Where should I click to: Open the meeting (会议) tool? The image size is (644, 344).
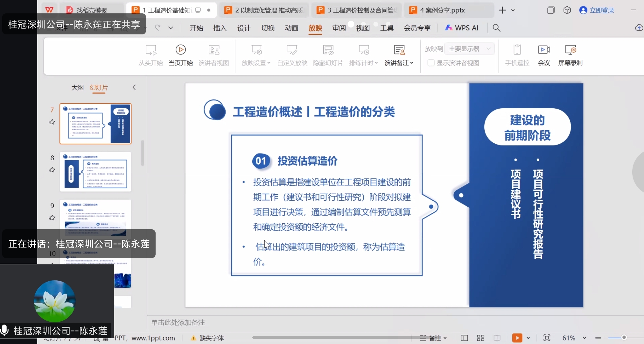tap(544, 55)
